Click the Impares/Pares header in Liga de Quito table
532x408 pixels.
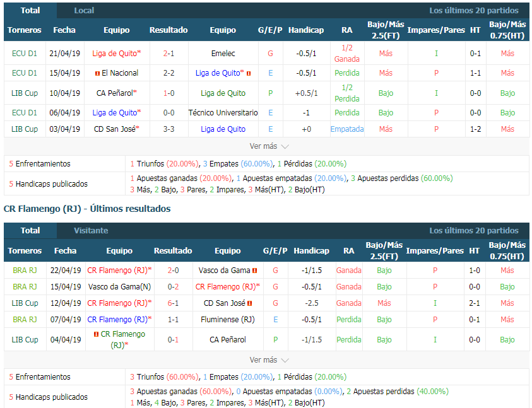pos(436,30)
